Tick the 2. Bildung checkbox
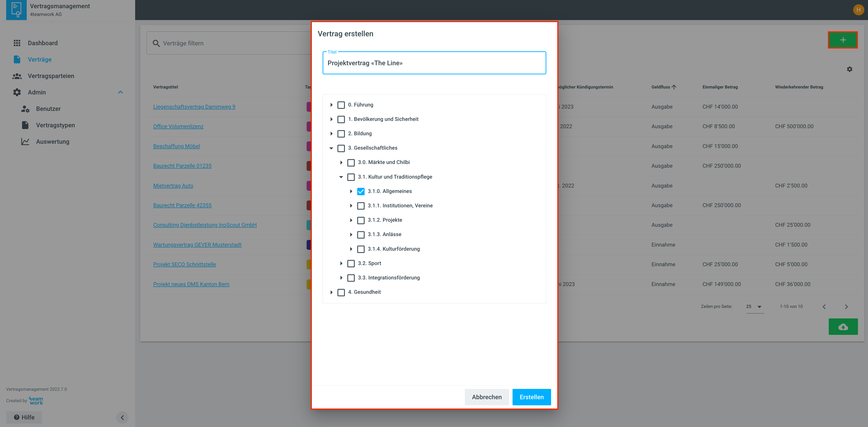The image size is (868, 427). click(341, 134)
